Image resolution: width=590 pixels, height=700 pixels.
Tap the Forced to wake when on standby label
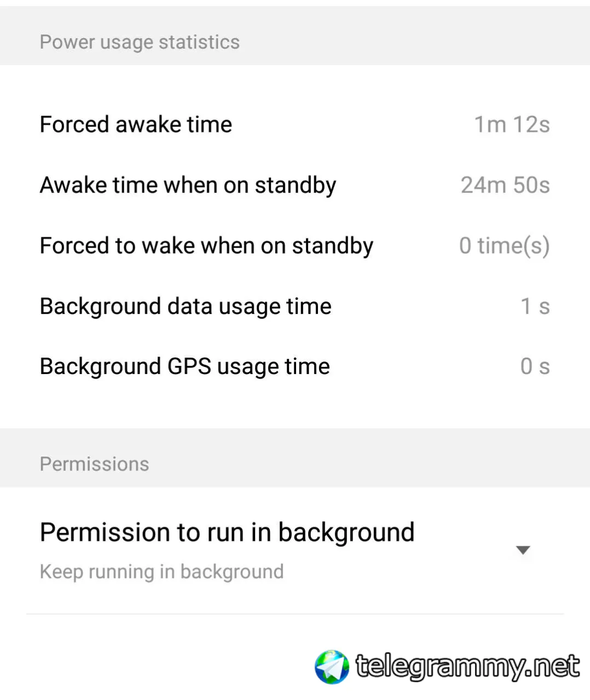[x=206, y=246]
